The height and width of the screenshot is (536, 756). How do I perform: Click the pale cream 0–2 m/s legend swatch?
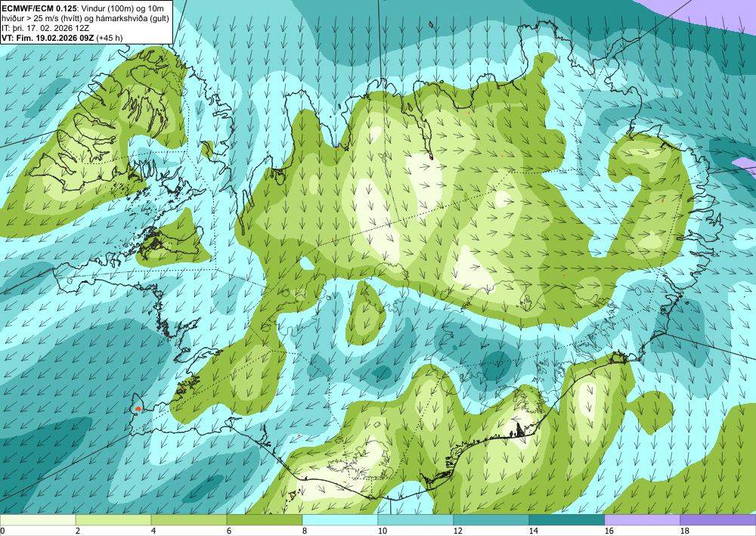pos(38,520)
